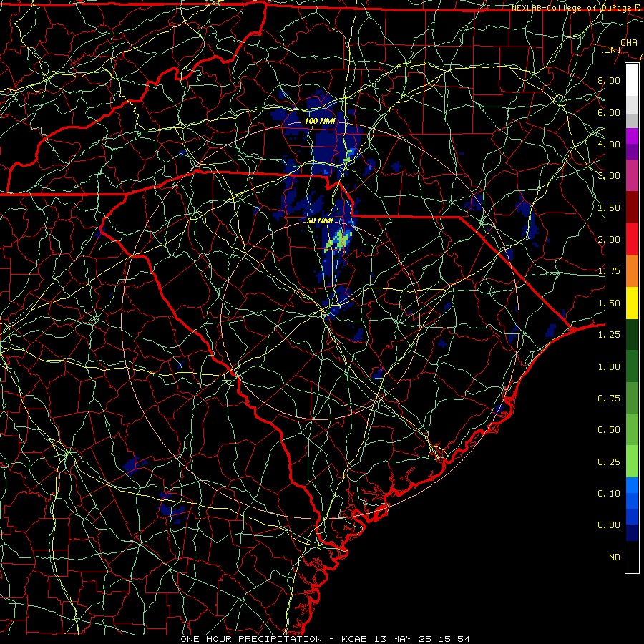Click the 0.75 legend value
The image size is (644, 644).
[x=609, y=399]
